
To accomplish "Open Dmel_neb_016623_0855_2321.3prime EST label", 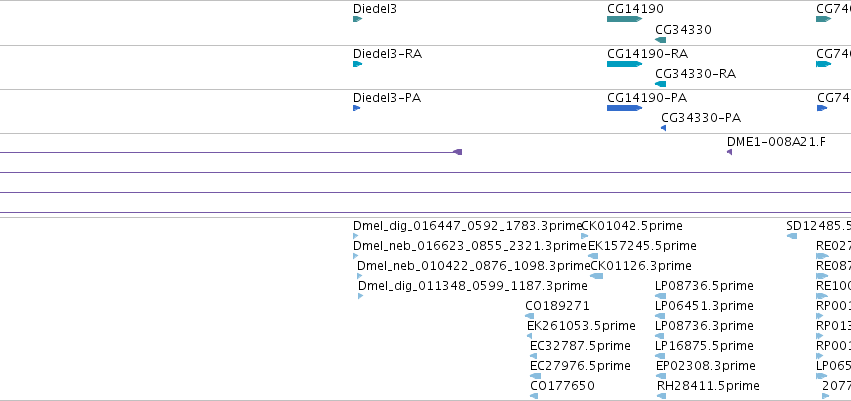I will pos(469,246).
